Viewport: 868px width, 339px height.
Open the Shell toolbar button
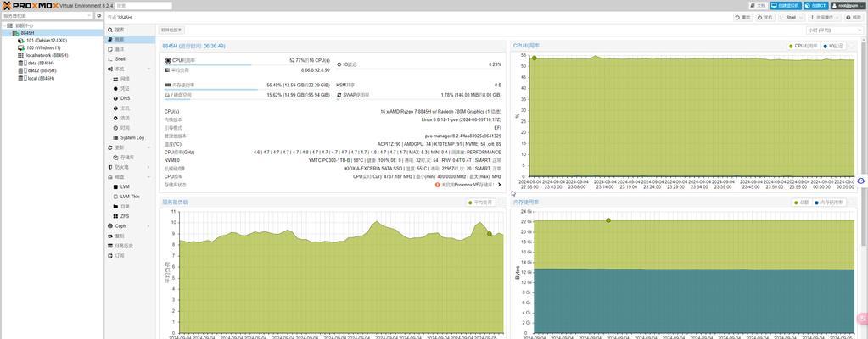(x=787, y=18)
